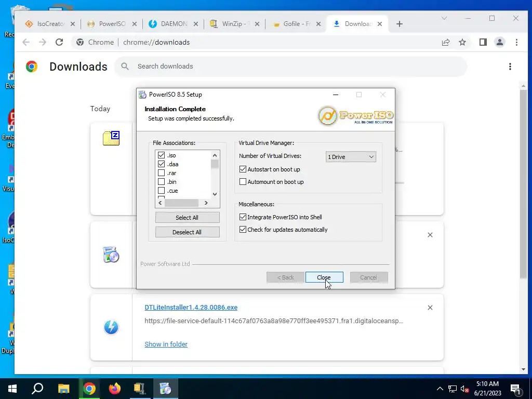Bookmark this page star icon

(x=462, y=42)
